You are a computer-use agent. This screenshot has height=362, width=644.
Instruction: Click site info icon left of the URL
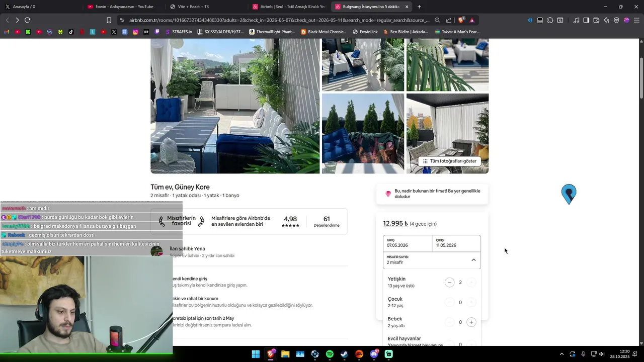click(x=121, y=20)
